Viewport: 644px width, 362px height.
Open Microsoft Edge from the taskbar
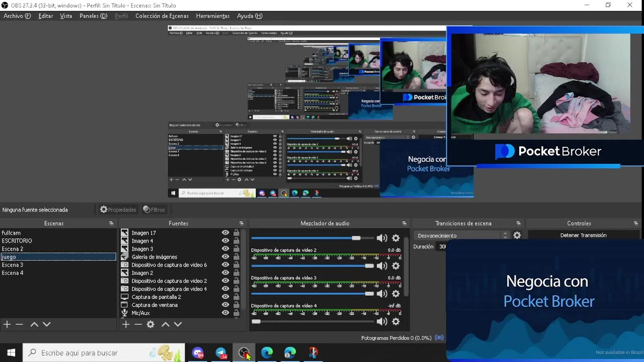click(x=267, y=353)
